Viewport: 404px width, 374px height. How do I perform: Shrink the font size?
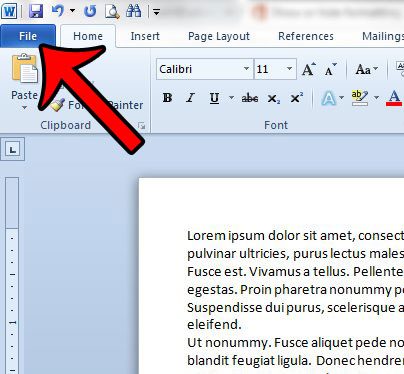[x=330, y=69]
